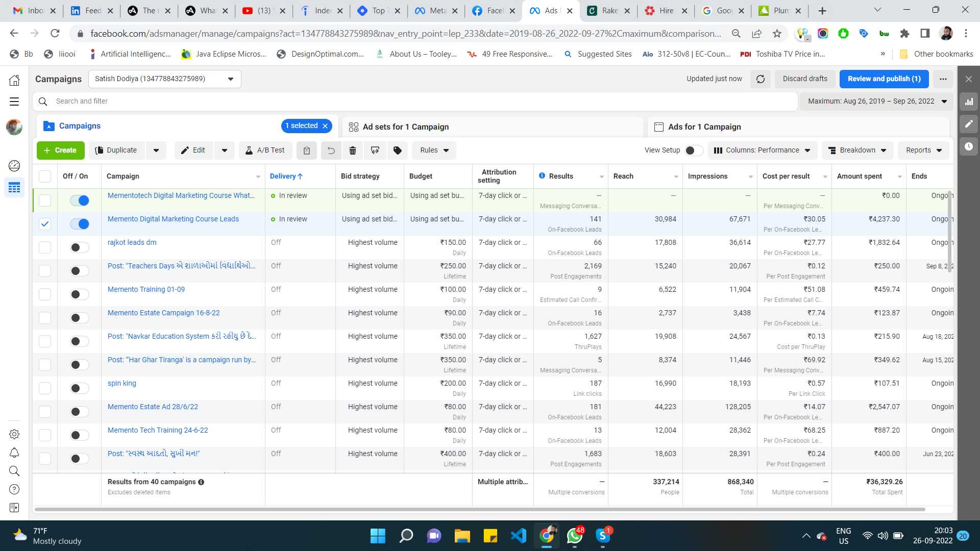Click the export/share campaigns icon in toolbar
The image size is (980, 551).
[375, 151]
